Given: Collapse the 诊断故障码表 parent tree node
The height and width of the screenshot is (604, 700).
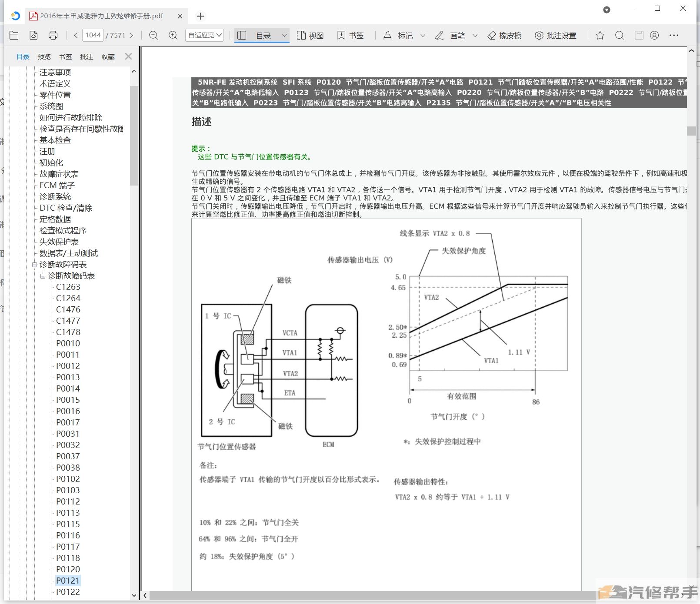Looking at the screenshot, I should pyautogui.click(x=35, y=265).
